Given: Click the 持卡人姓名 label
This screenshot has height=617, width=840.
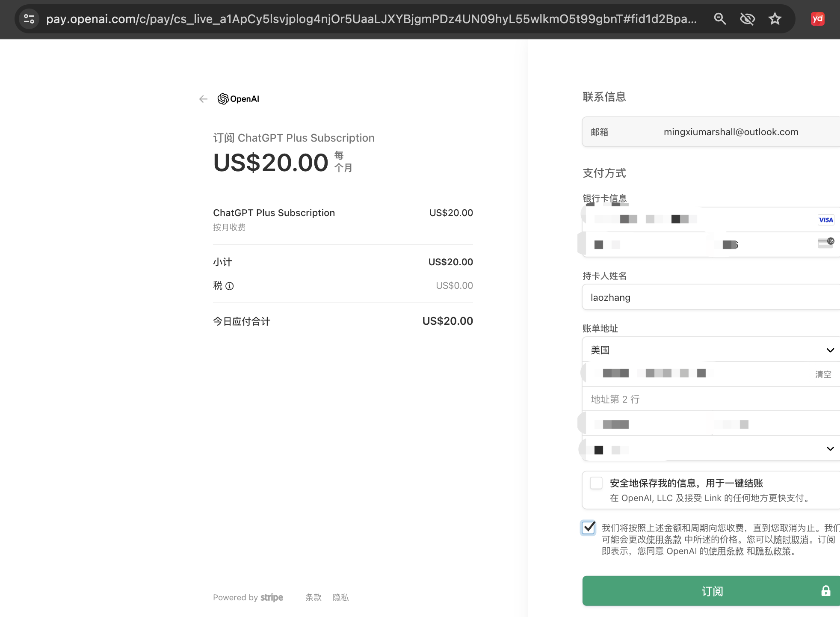Looking at the screenshot, I should (x=604, y=276).
